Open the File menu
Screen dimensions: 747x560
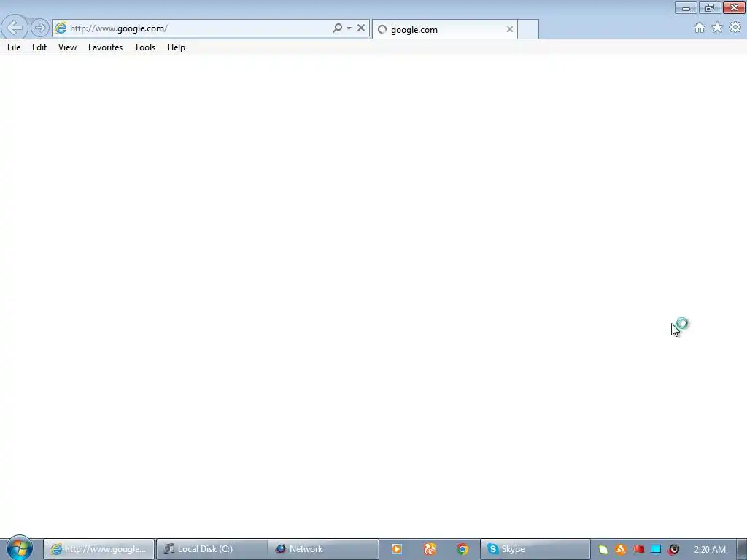(x=14, y=47)
